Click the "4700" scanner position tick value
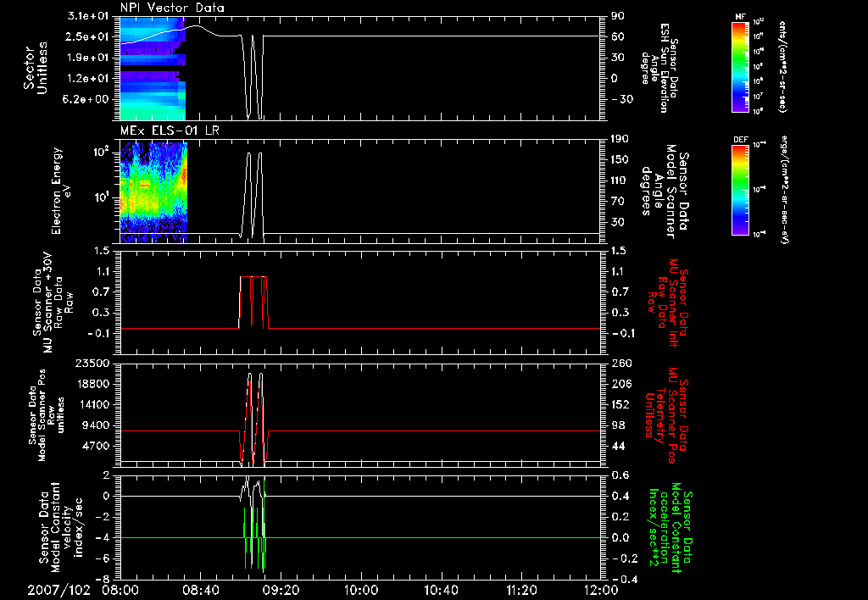The height and width of the screenshot is (600, 868). point(97,446)
